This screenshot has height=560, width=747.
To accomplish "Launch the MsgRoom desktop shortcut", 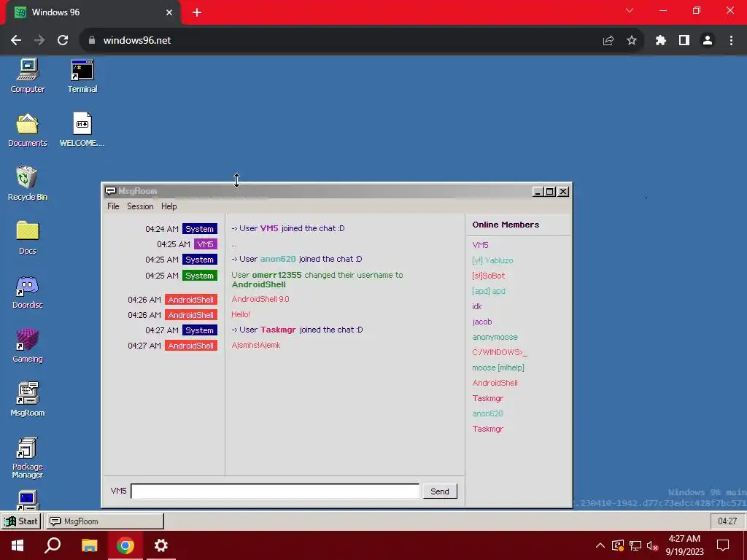I will [x=27, y=400].
